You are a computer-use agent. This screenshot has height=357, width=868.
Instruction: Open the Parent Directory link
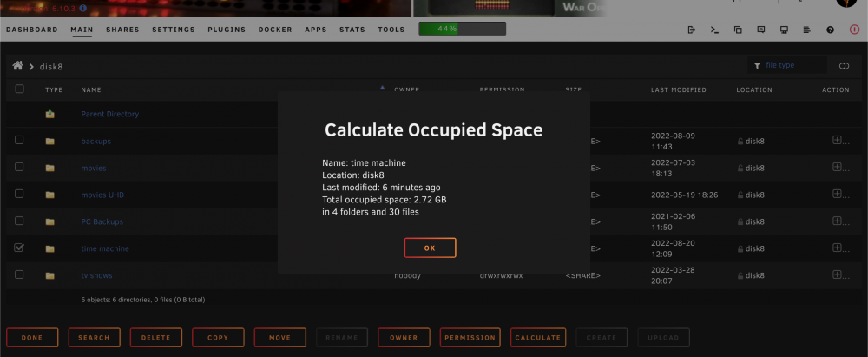coord(109,114)
